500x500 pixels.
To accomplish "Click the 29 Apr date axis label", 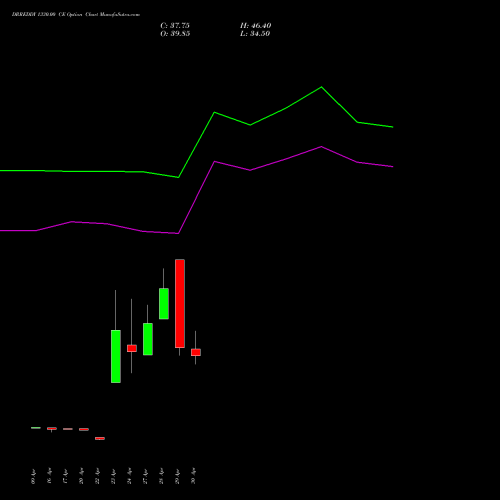I will point(177,476).
